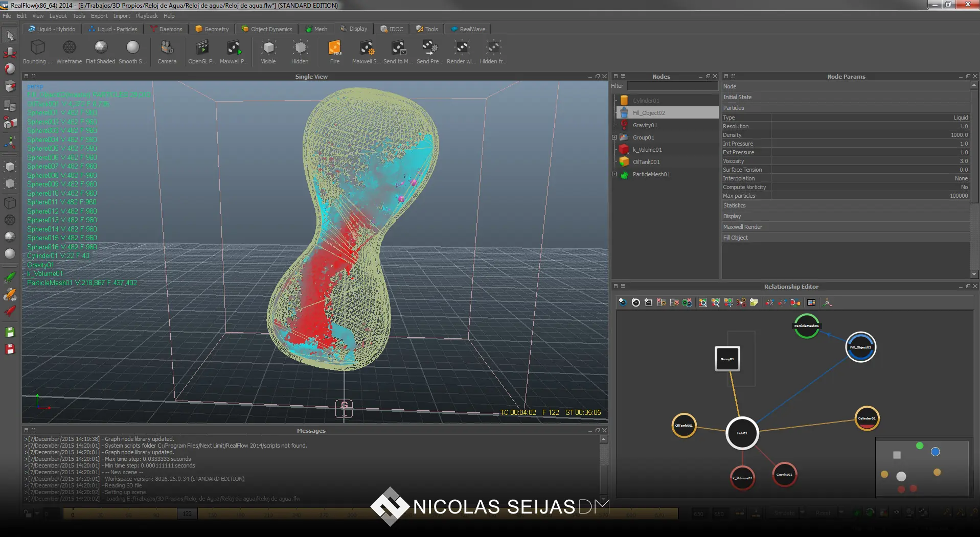Expand the ParticleMesh01 tree node
The image size is (980, 537).
click(614, 174)
